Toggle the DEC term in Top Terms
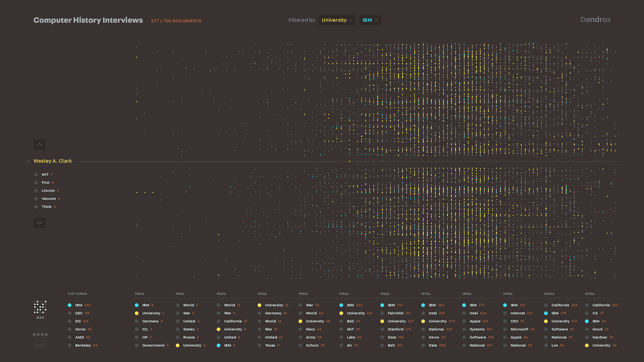Screen dimensions: 644x362 click(79, 313)
